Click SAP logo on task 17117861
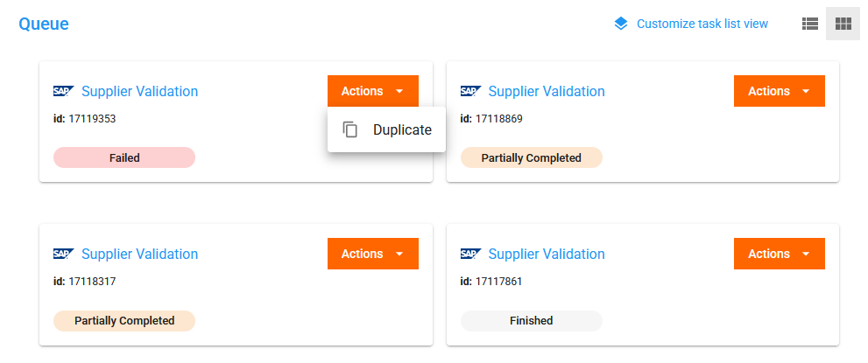 click(x=470, y=254)
